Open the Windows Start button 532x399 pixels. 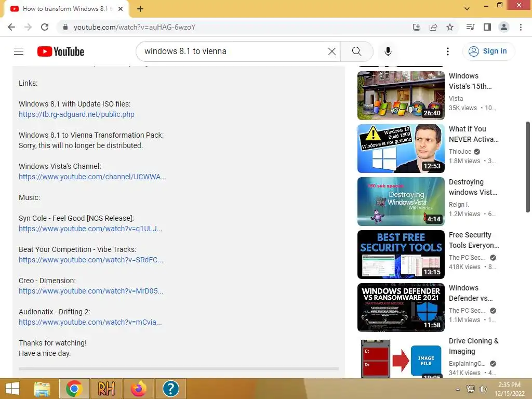[x=12, y=389]
